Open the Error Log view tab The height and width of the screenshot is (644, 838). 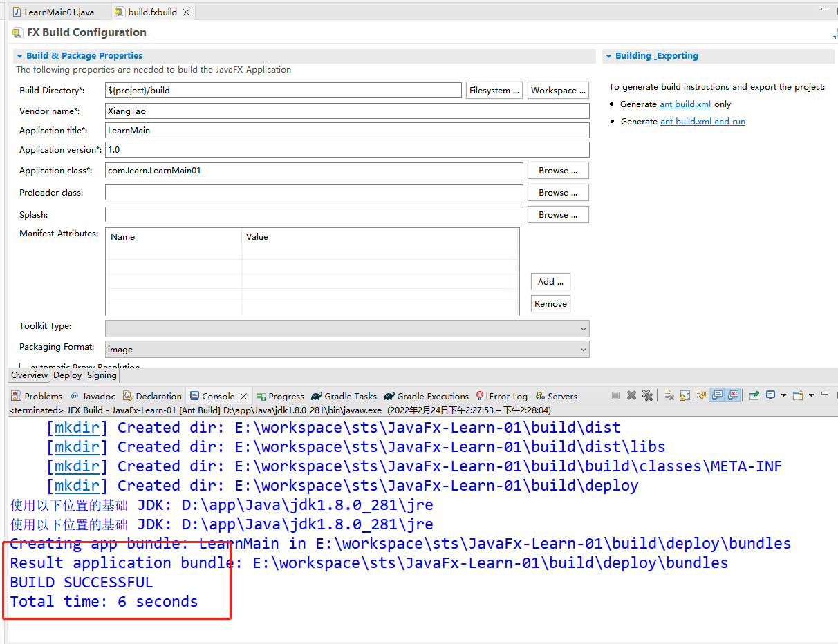tap(501, 396)
